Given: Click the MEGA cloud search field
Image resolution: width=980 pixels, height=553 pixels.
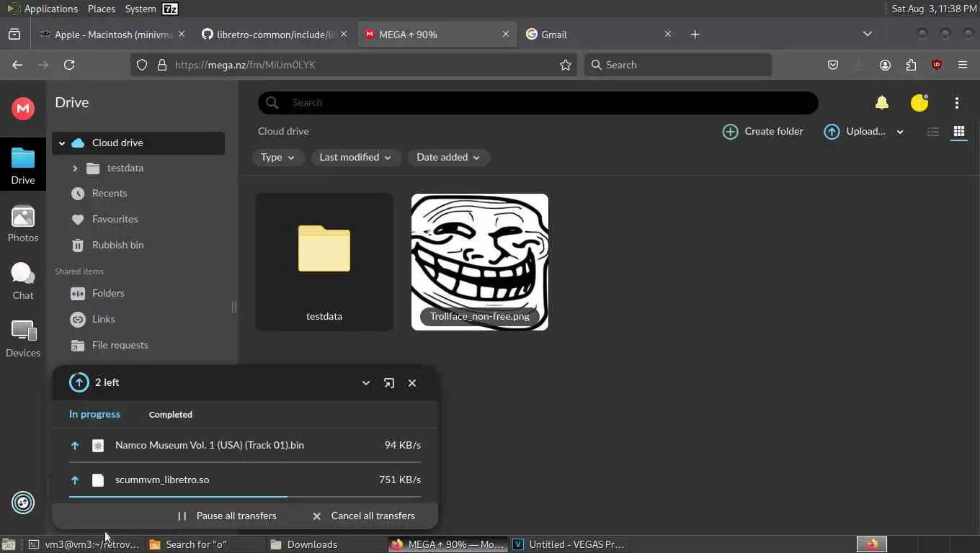Looking at the screenshot, I should tap(538, 102).
